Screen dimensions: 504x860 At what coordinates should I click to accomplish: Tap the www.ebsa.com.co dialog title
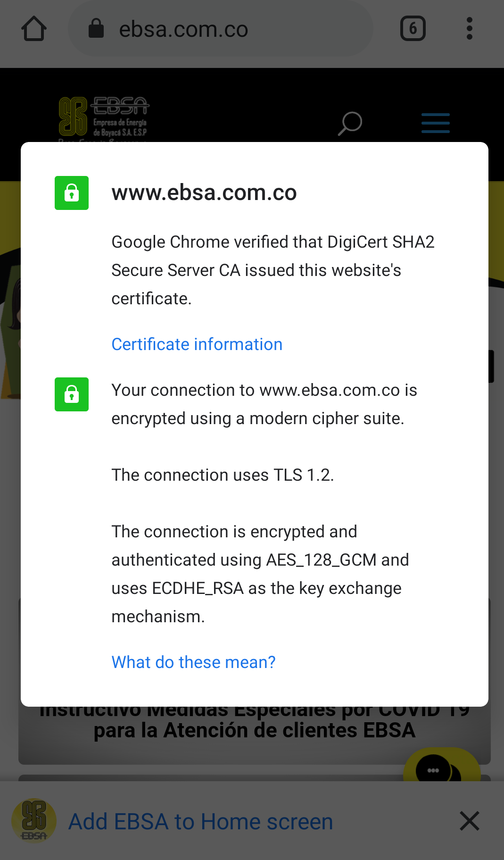204,192
